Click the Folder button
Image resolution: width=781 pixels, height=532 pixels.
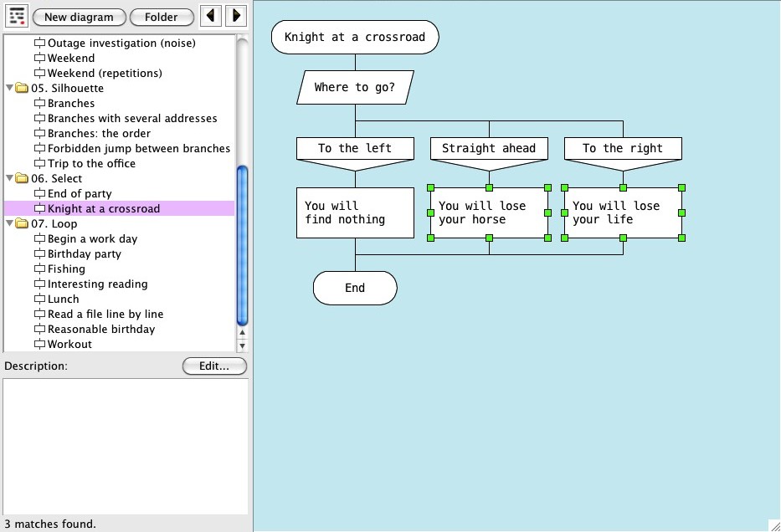[162, 17]
